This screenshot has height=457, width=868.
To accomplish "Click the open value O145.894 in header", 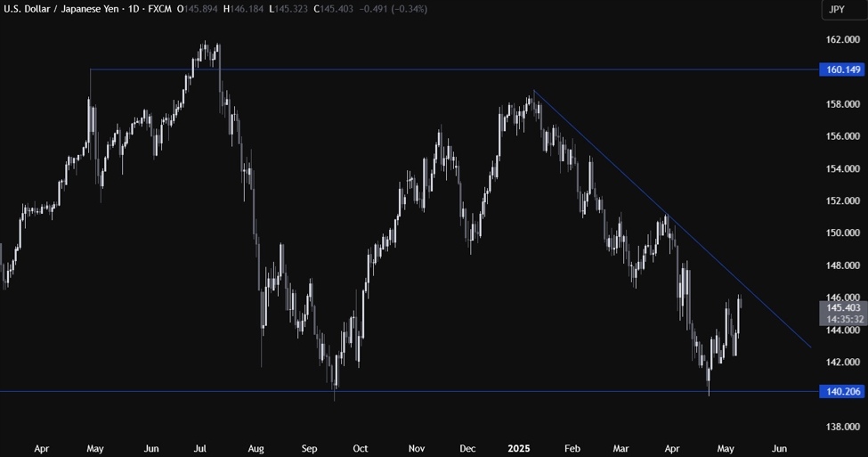I will point(197,9).
